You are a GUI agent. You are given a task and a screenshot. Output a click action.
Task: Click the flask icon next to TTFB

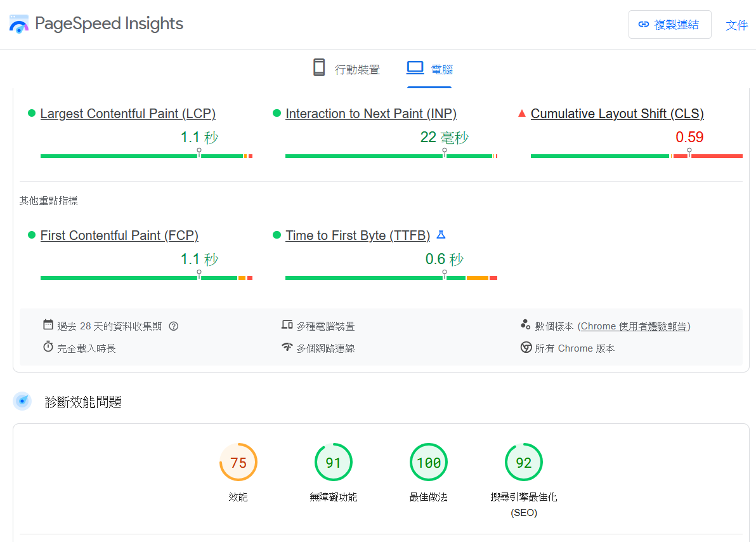pyautogui.click(x=441, y=235)
